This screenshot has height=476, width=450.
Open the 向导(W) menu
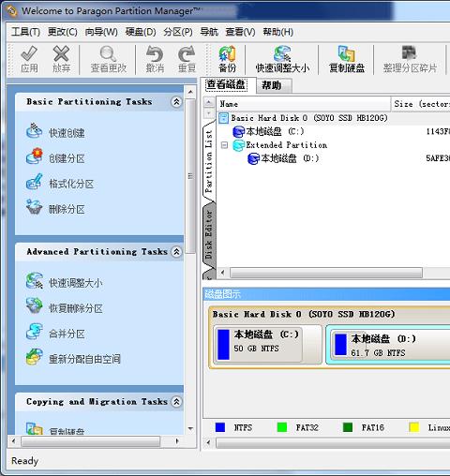coord(101,32)
